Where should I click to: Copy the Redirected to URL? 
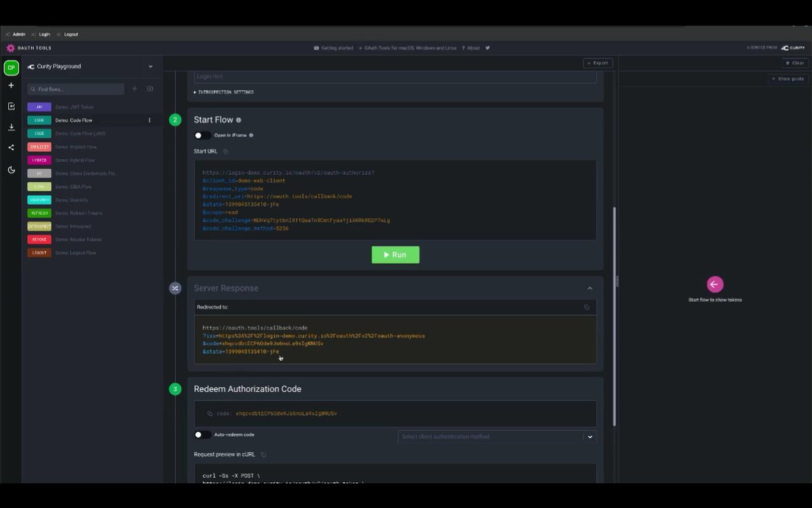tap(587, 307)
